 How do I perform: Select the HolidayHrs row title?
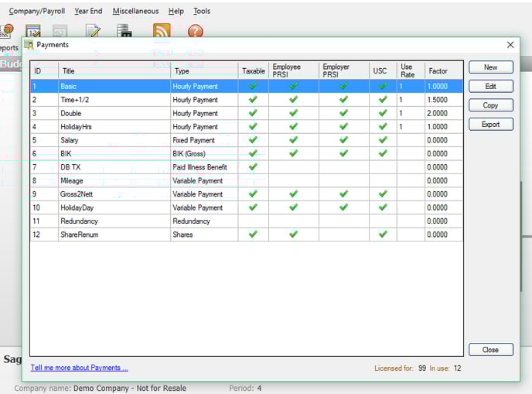pos(77,127)
